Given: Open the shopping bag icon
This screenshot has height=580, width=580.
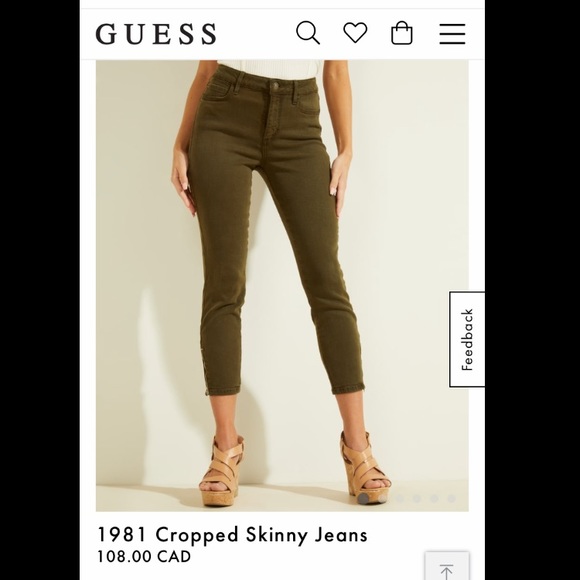Looking at the screenshot, I should pos(402,33).
